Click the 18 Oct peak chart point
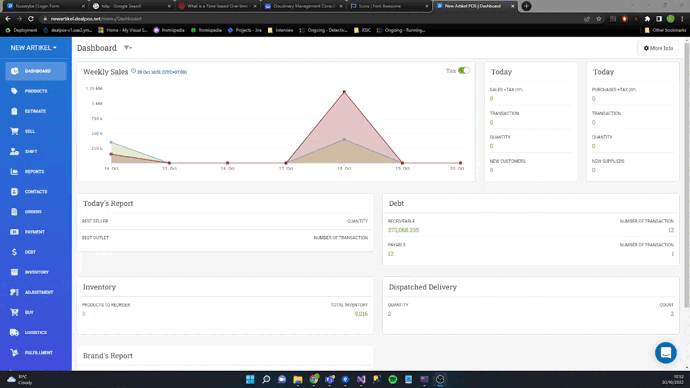The image size is (690, 388). (x=344, y=92)
